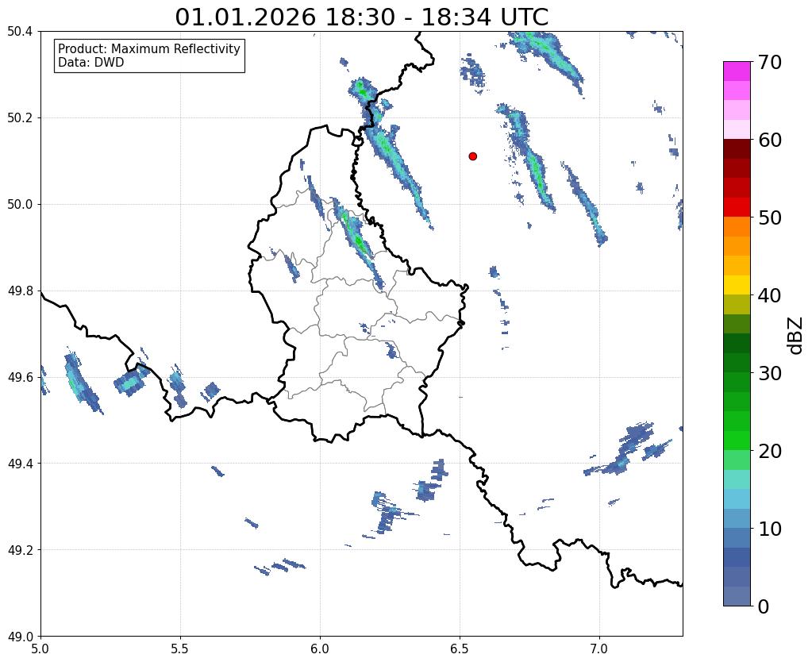Click the plot title timestamp text
The width and height of the screenshot is (812, 662).
tap(361, 17)
